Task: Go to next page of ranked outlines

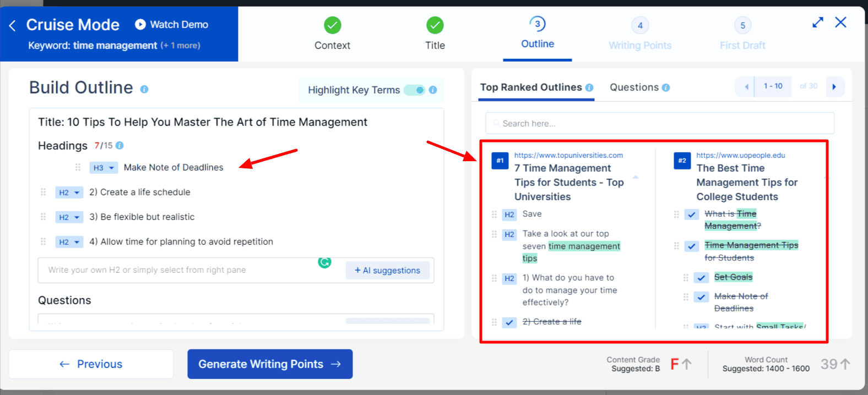Action: coord(834,86)
